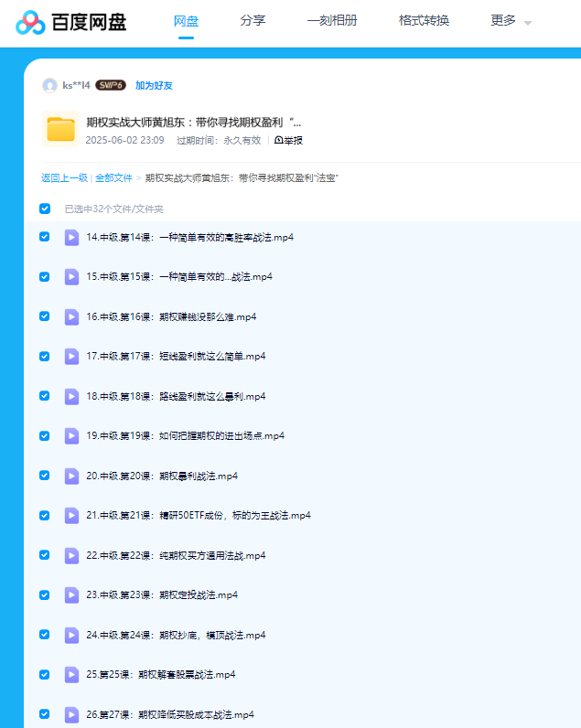Toggle the select-all files checkbox

(45, 209)
